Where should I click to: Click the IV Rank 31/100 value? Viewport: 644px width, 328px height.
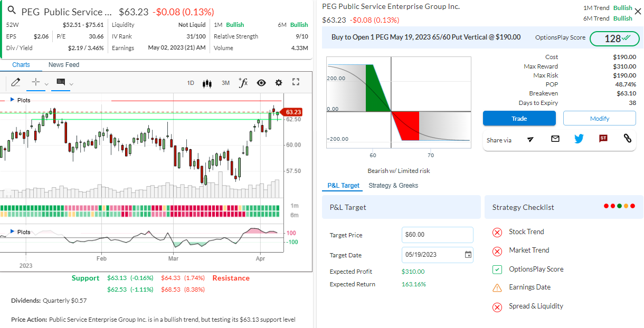[196, 36]
